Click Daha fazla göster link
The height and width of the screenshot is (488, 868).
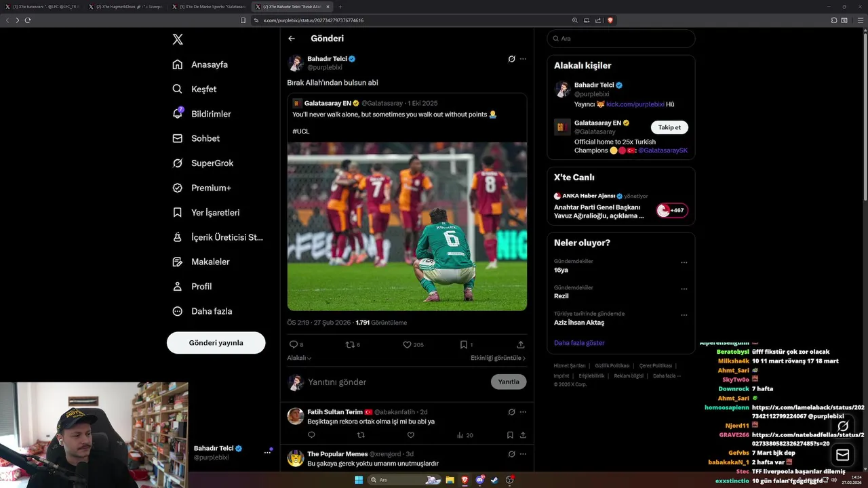[x=579, y=343]
